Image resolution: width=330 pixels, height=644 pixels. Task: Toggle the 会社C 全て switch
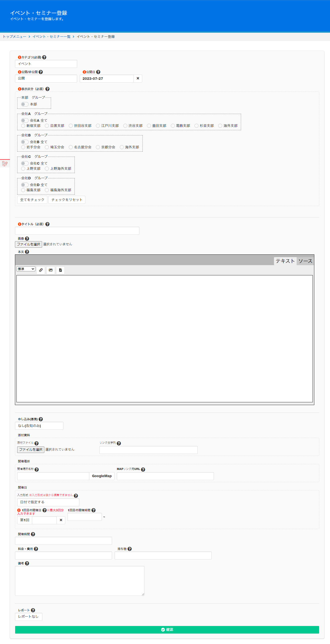(x=25, y=164)
